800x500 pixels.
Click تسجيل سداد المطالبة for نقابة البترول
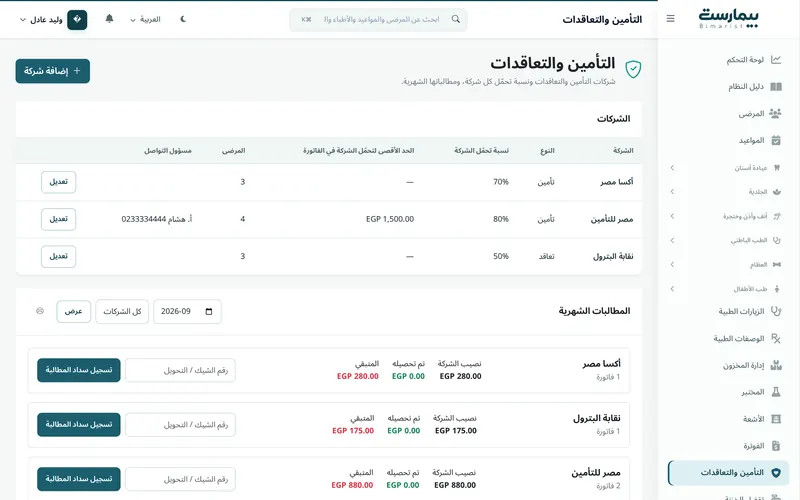[x=79, y=424]
